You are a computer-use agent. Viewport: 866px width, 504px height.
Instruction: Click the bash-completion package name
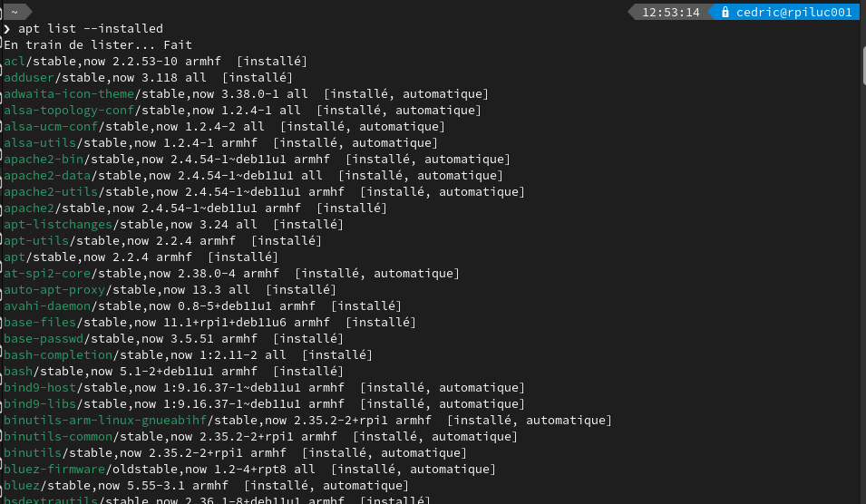pyautogui.click(x=58, y=355)
